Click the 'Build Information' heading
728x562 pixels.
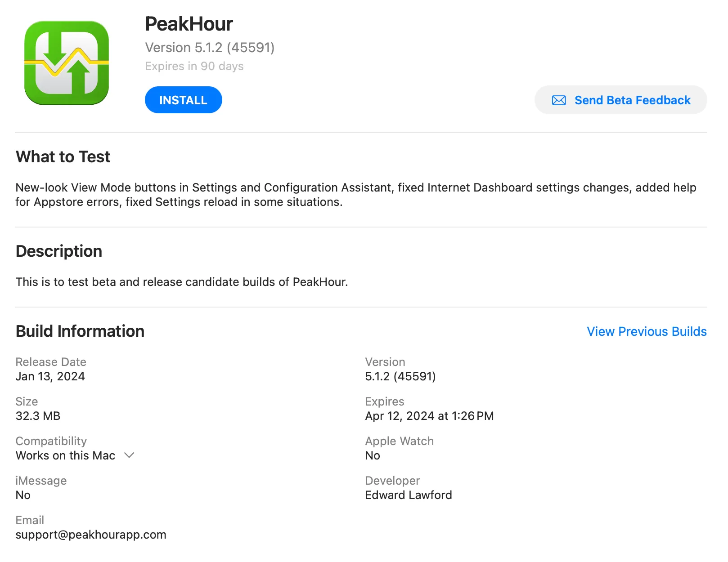80,331
